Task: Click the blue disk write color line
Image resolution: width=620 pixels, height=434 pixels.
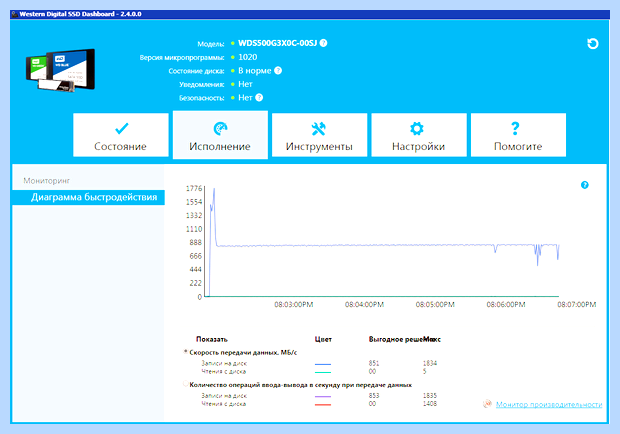Action: [323, 364]
